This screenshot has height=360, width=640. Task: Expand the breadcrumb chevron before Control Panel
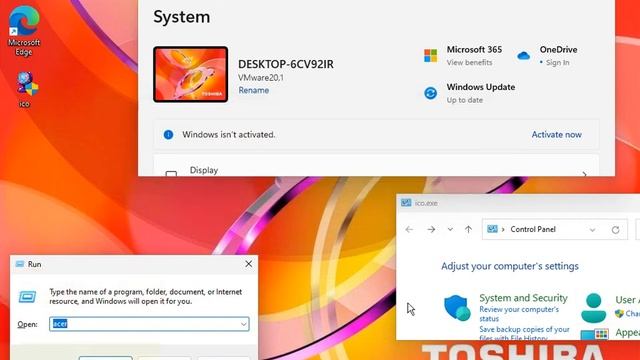point(503,230)
